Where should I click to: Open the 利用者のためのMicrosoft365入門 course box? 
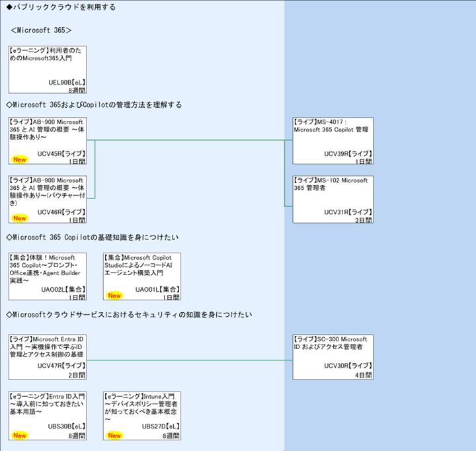pyautogui.click(x=48, y=69)
